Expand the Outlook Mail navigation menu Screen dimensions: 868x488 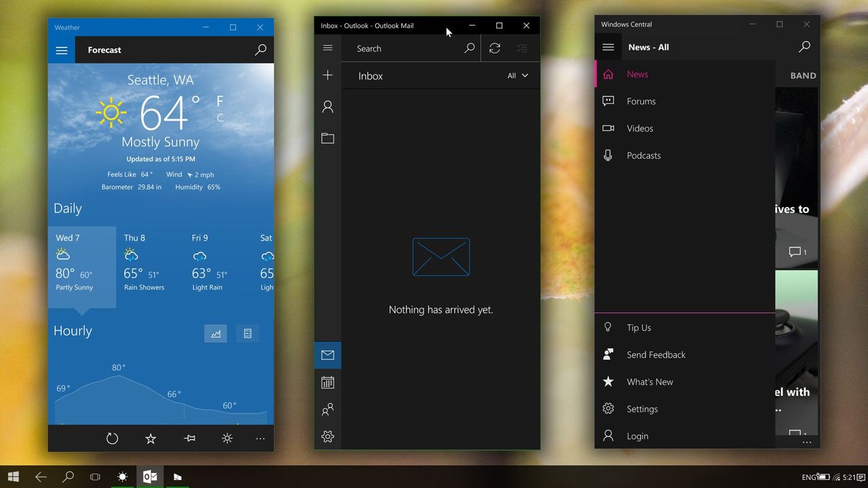click(x=328, y=48)
